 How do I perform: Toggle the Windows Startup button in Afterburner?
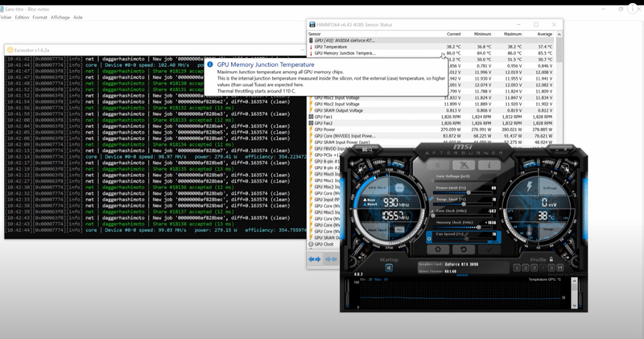coord(389,268)
